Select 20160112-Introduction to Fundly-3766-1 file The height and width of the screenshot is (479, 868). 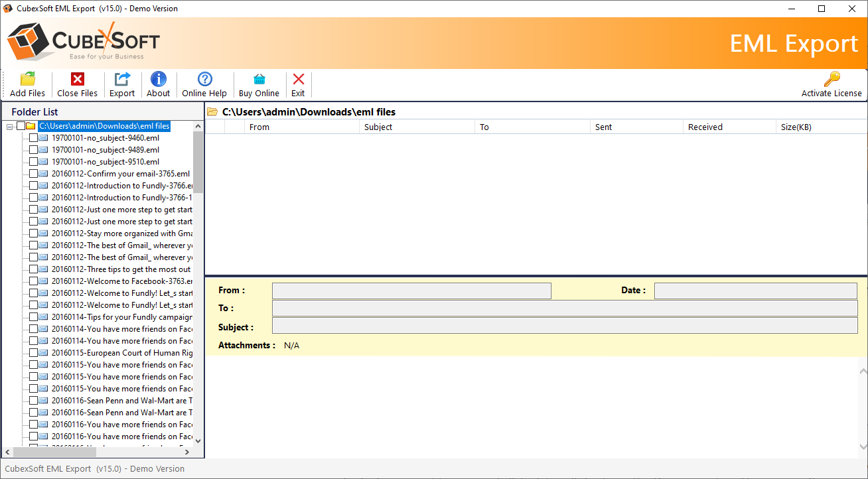click(x=121, y=198)
